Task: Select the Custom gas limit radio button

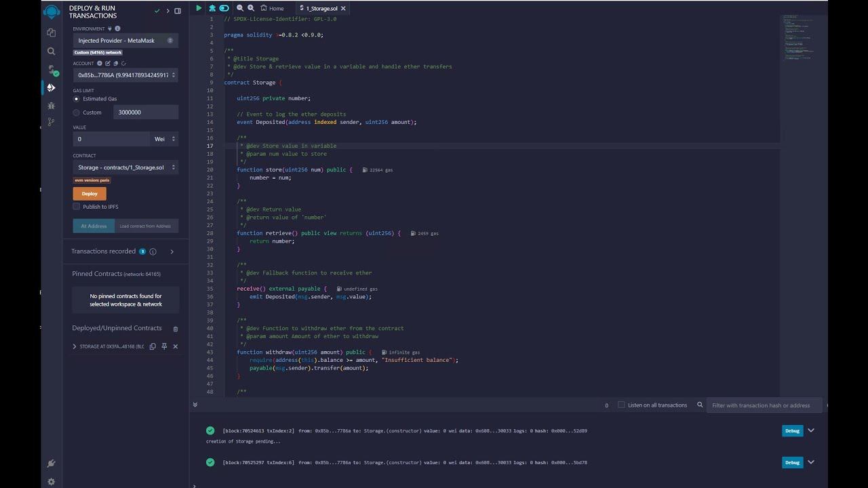Action: point(76,113)
